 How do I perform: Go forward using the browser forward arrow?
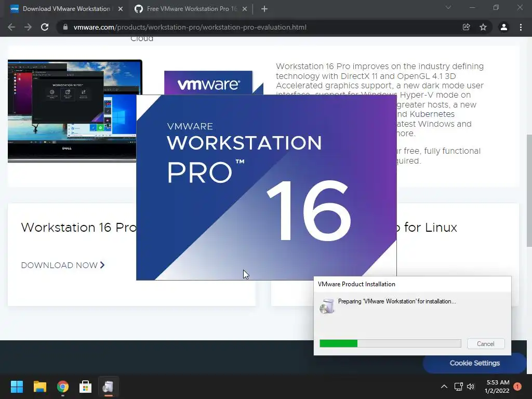tap(28, 27)
